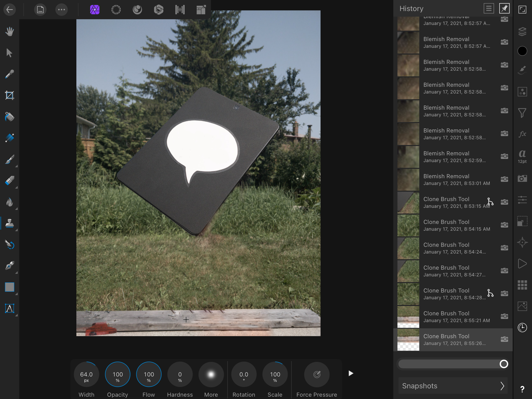Go back to the home screen

pos(10,10)
